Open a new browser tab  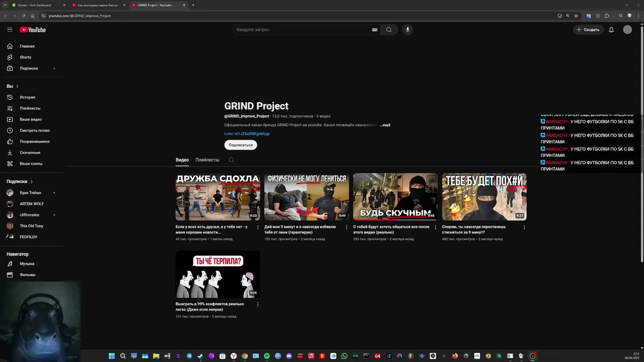click(x=193, y=5)
